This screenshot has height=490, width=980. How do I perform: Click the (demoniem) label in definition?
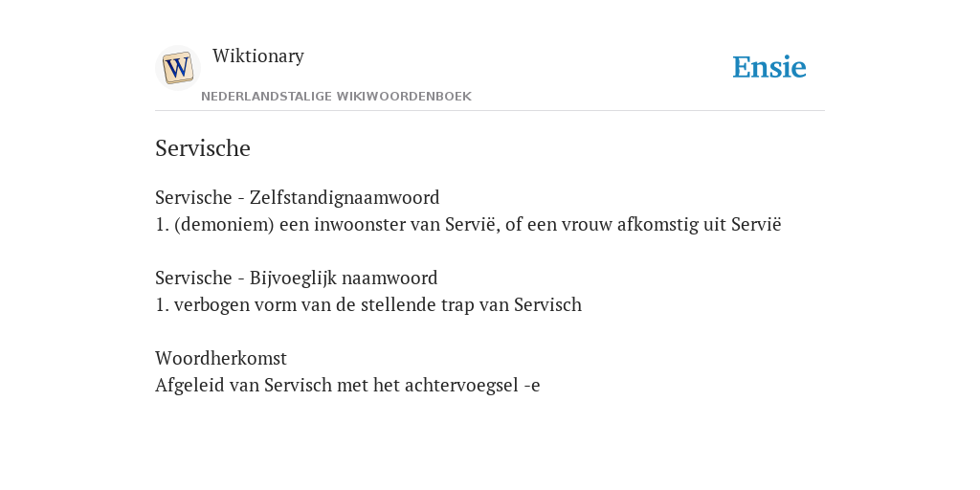click(x=224, y=224)
